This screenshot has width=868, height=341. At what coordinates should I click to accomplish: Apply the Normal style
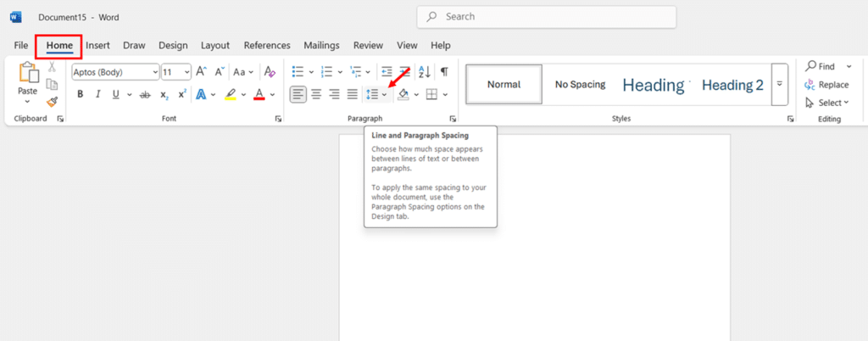pos(504,85)
